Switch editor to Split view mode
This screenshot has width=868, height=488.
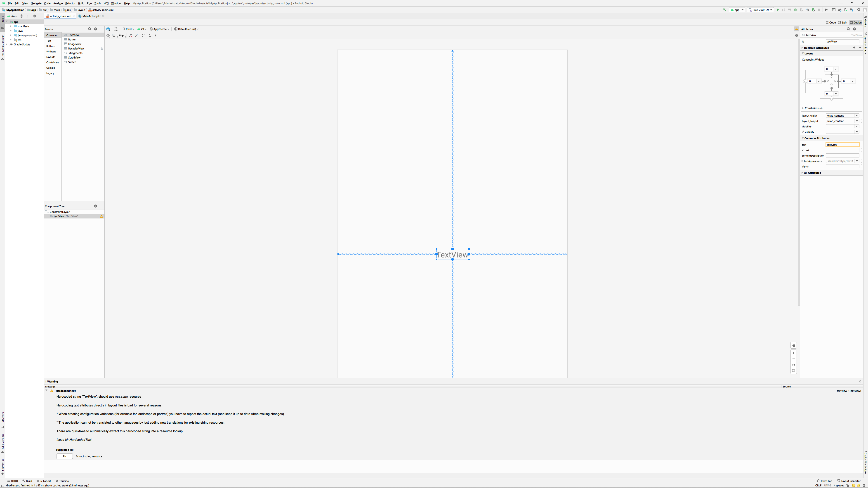coord(843,23)
